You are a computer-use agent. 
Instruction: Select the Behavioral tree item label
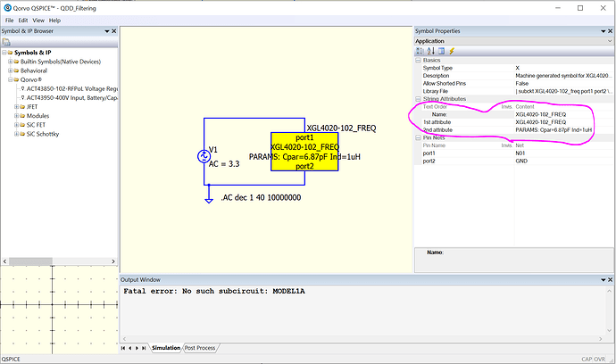[x=34, y=70]
